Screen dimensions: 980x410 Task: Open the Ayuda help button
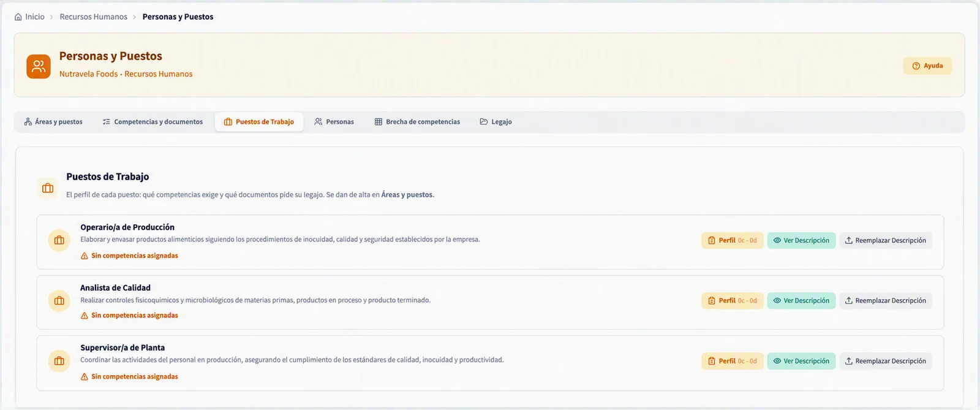927,66
